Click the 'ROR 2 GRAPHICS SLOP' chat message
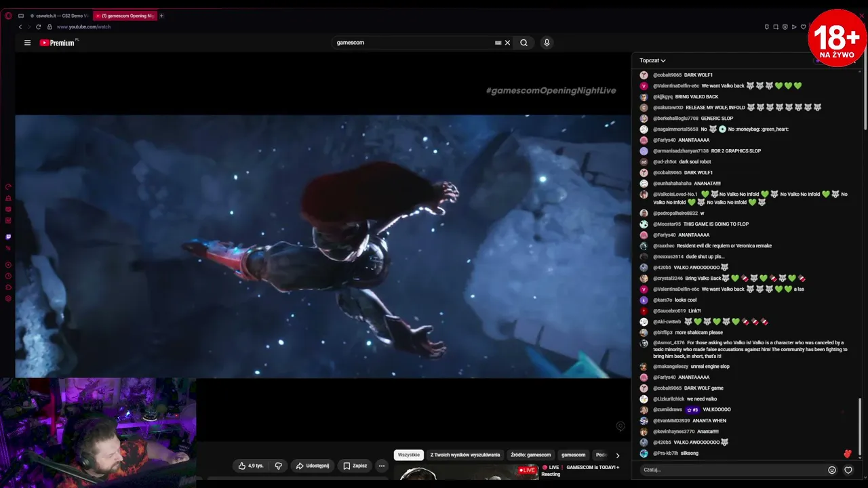 click(x=736, y=151)
